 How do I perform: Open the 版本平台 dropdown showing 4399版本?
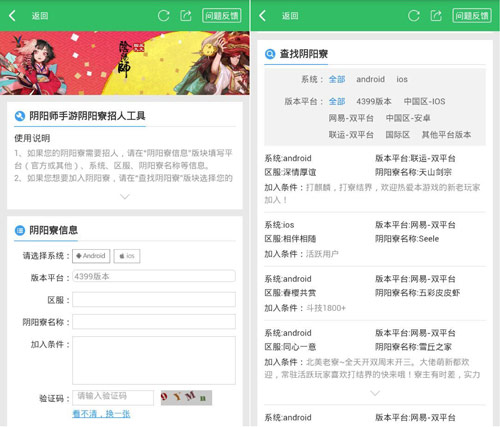[x=154, y=276]
